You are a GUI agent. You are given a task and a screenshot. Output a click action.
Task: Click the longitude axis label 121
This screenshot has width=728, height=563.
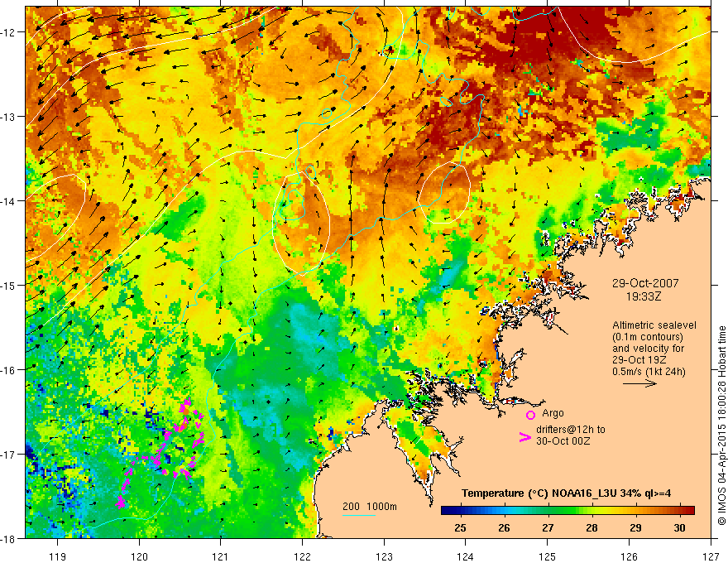pos(221,556)
